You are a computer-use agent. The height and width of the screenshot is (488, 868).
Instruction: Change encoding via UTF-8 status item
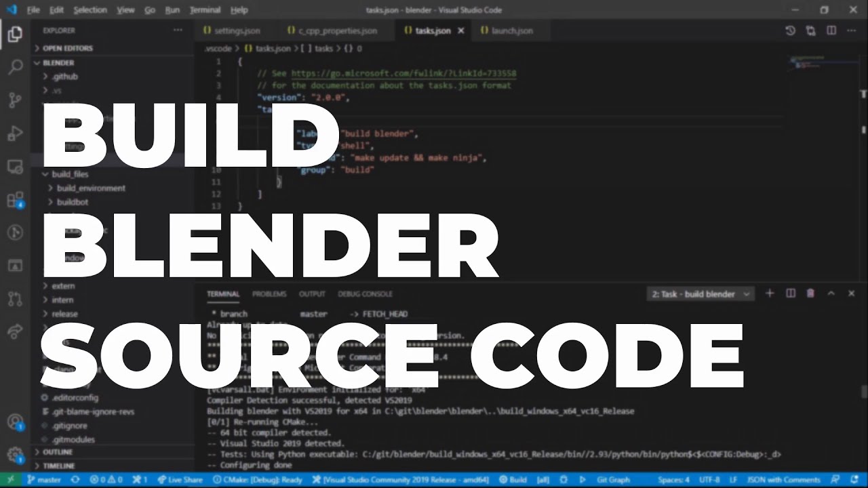tap(710, 480)
